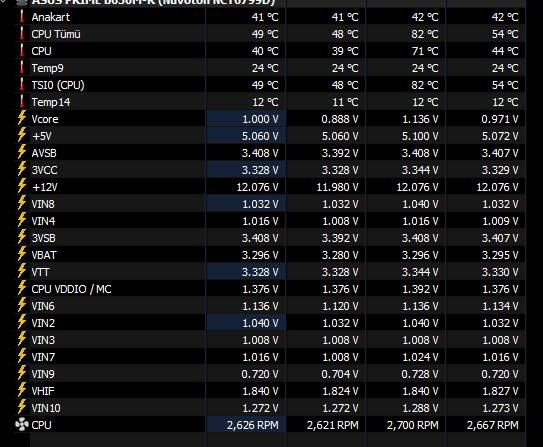
Task: Click the thermometer icon beside Temp14
Action: point(22,101)
